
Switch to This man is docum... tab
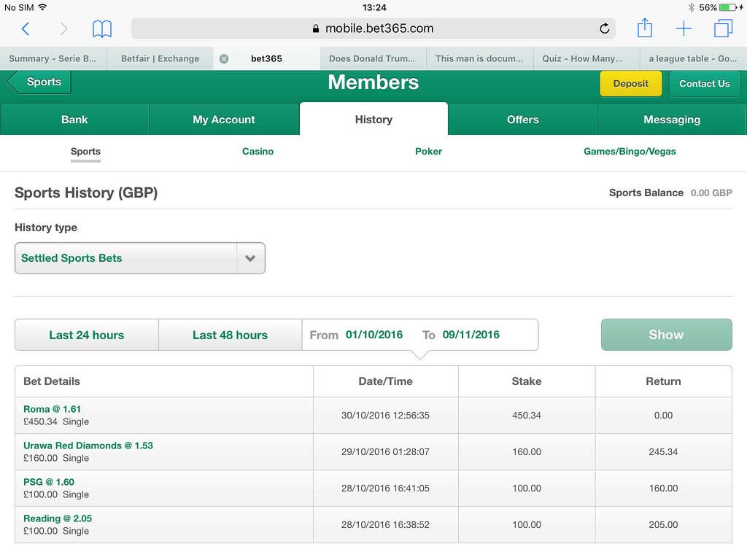(x=479, y=58)
